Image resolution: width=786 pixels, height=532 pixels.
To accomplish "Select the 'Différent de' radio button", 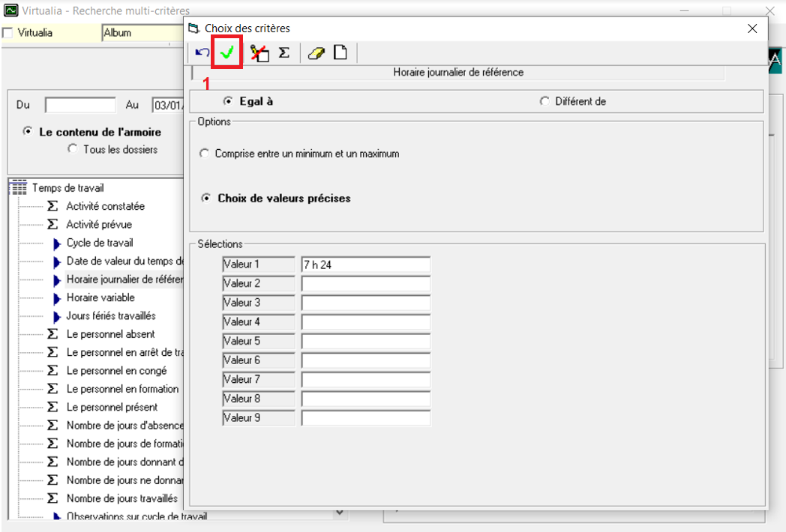I will tap(544, 101).
